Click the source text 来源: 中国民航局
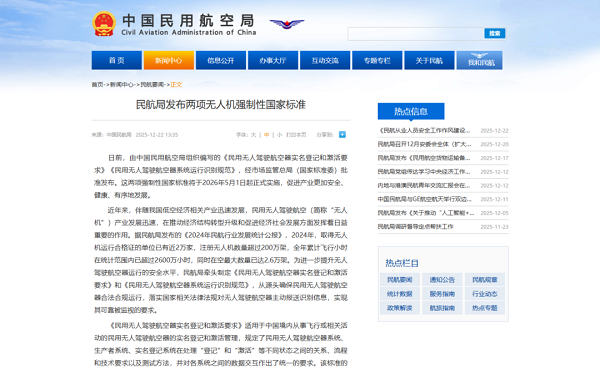The height and width of the screenshot is (369, 600). 111,135
